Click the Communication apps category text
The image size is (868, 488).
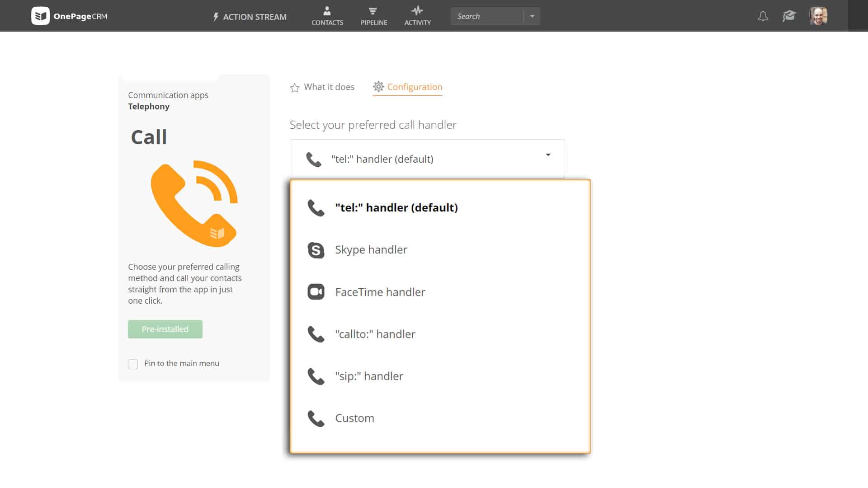168,95
